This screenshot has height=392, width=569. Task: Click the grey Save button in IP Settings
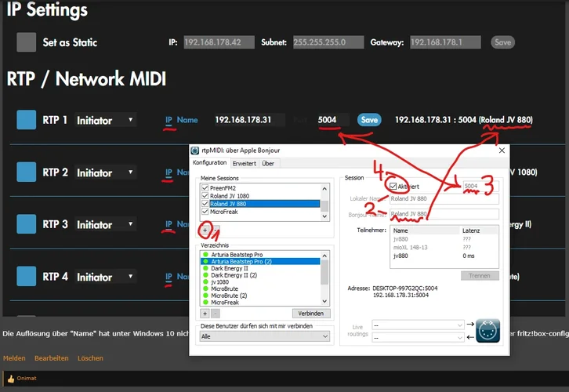[502, 42]
